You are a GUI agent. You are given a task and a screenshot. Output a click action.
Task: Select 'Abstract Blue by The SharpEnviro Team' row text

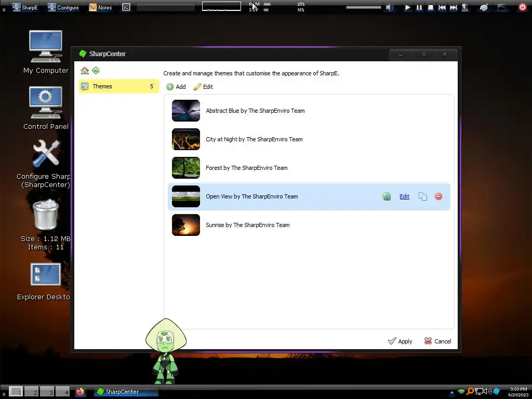(x=255, y=111)
